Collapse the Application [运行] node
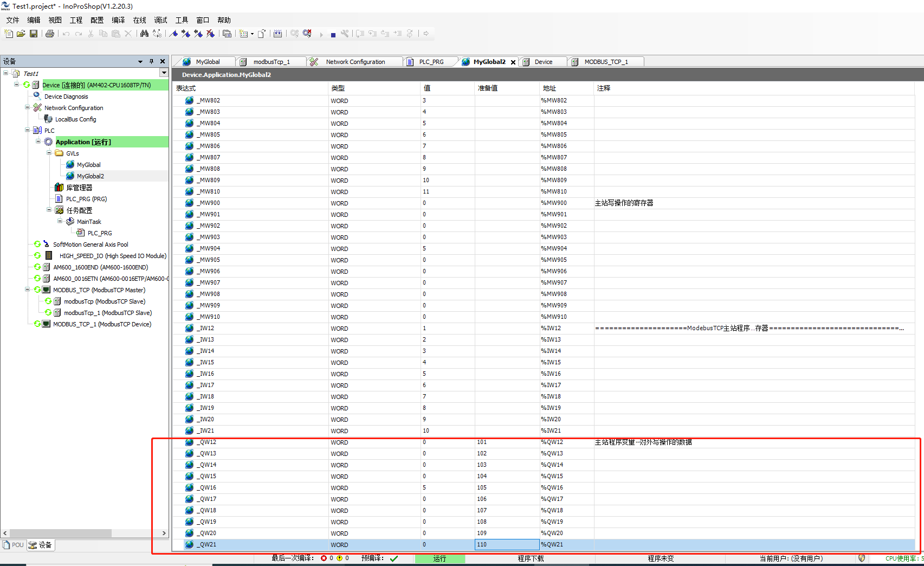 click(38, 141)
